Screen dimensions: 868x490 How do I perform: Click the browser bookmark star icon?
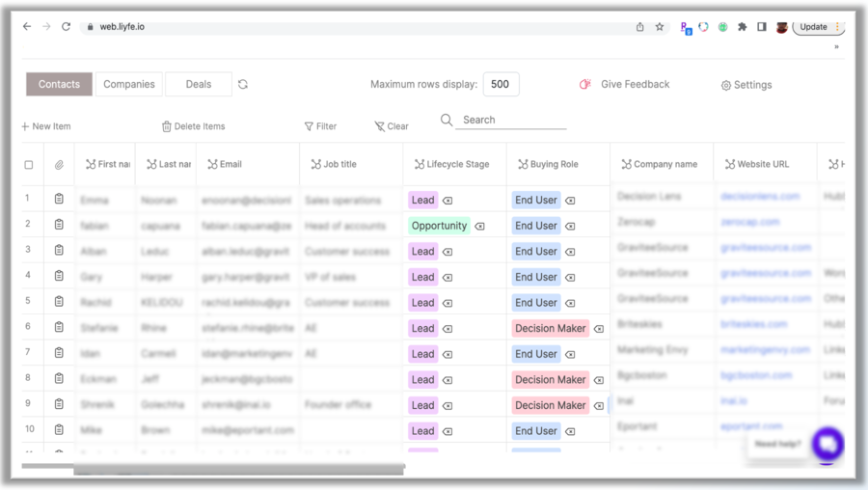(660, 27)
